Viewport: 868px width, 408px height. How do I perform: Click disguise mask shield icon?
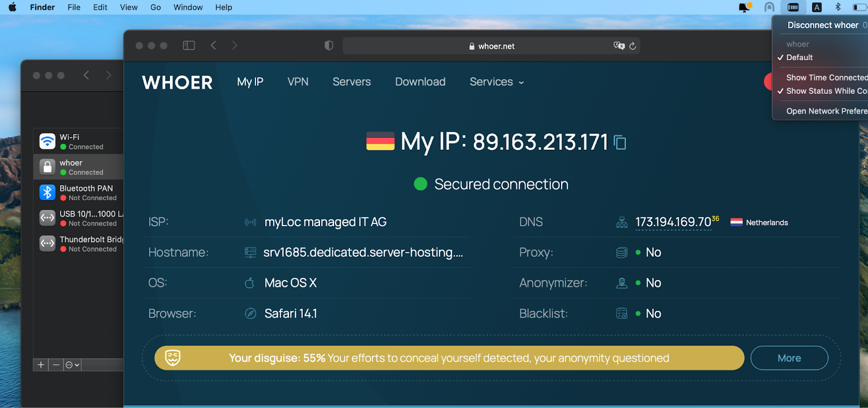173,358
